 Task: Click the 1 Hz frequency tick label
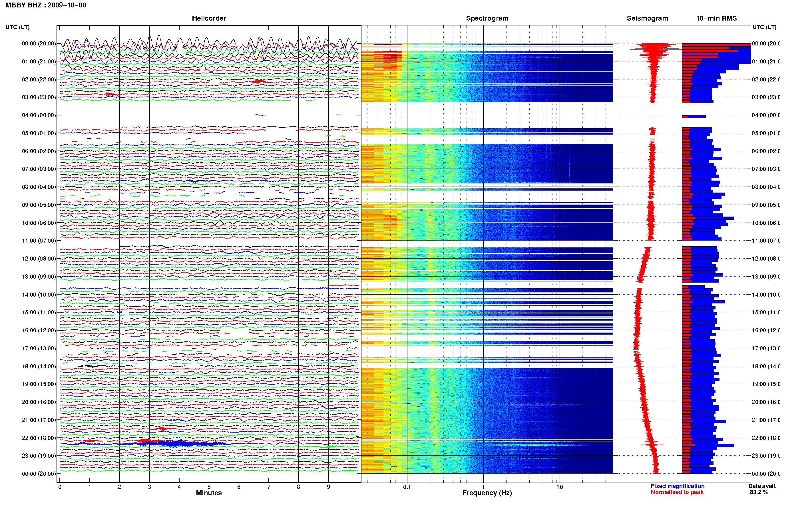[x=483, y=487]
